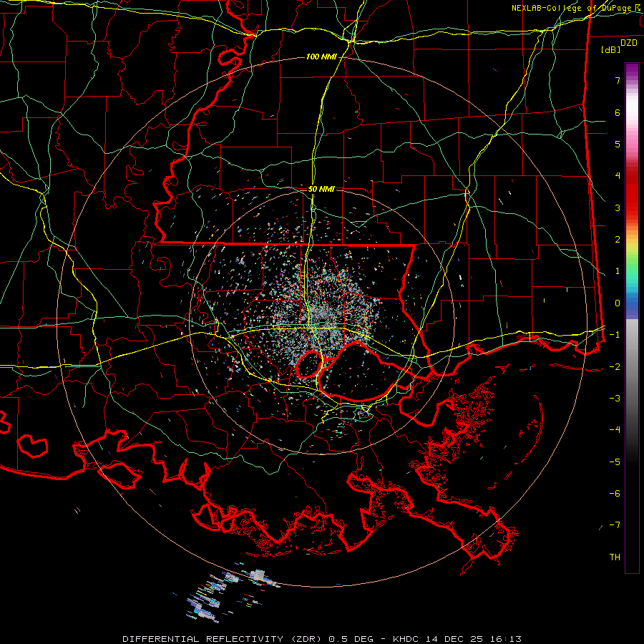Select the 5 dB scale label

click(618, 144)
